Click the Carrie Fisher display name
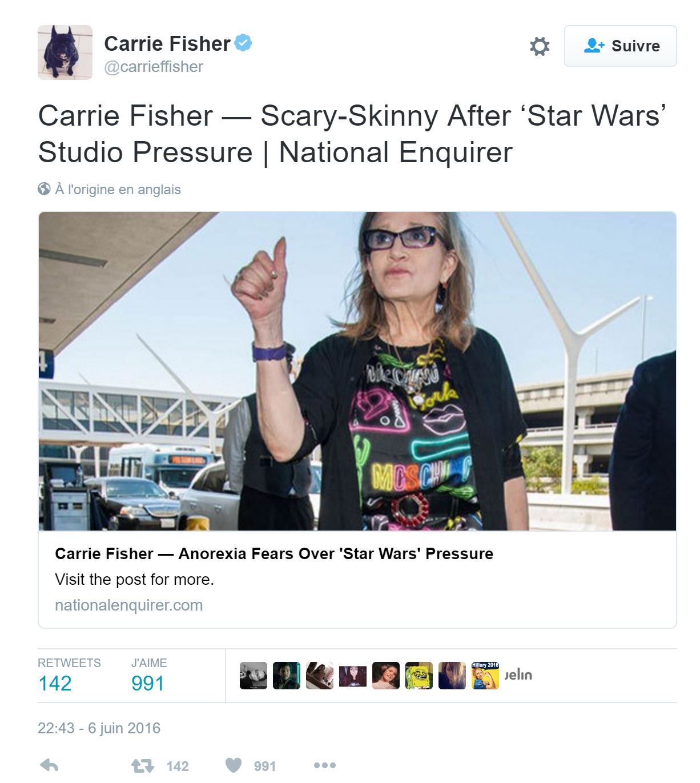This screenshot has width=700, height=783. click(167, 43)
